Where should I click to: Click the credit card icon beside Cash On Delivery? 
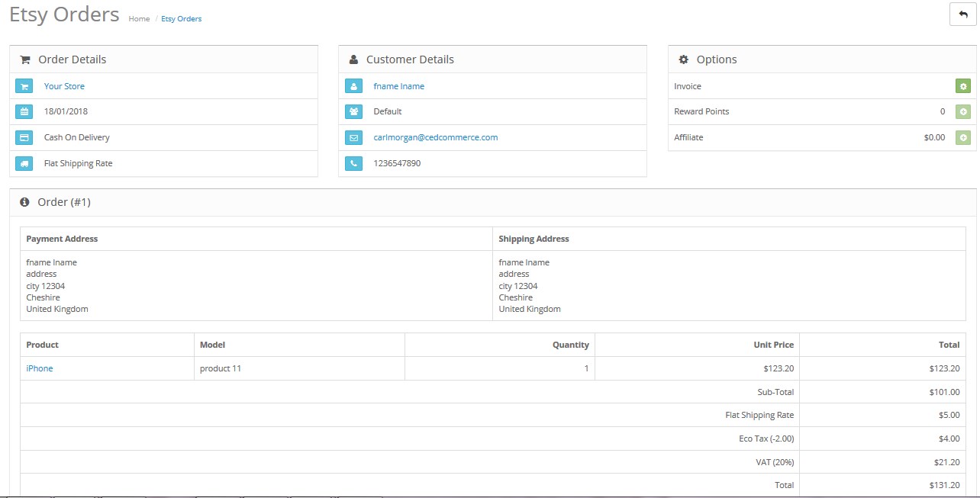click(24, 138)
